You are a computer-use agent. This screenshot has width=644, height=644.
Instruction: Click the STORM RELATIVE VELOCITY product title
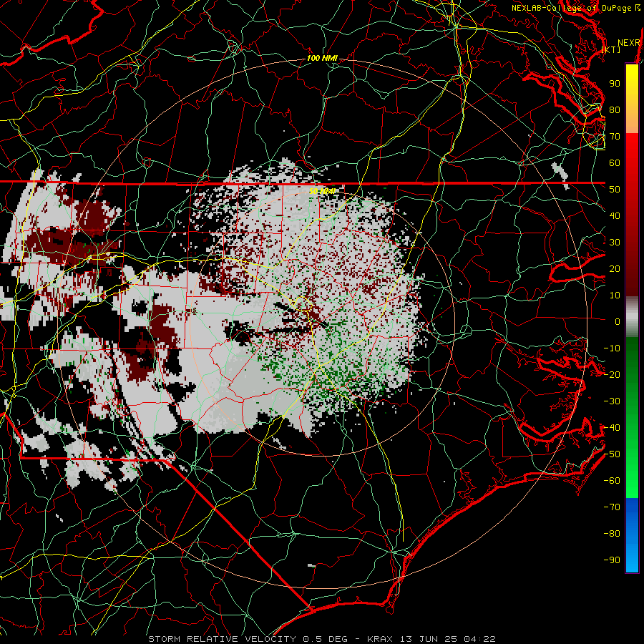[222, 639]
